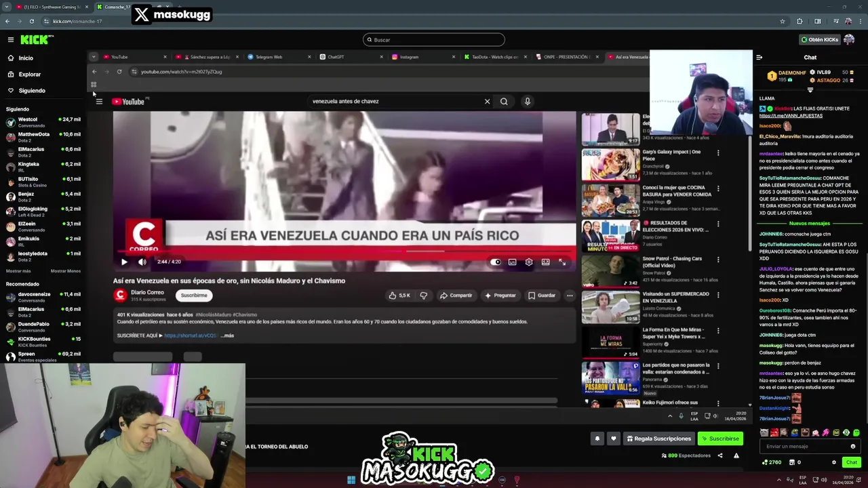Switch YouTube player to theater mode

[545, 262]
